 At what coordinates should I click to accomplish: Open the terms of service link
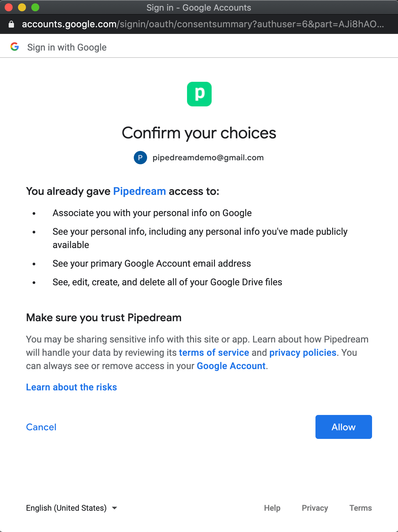tap(214, 353)
